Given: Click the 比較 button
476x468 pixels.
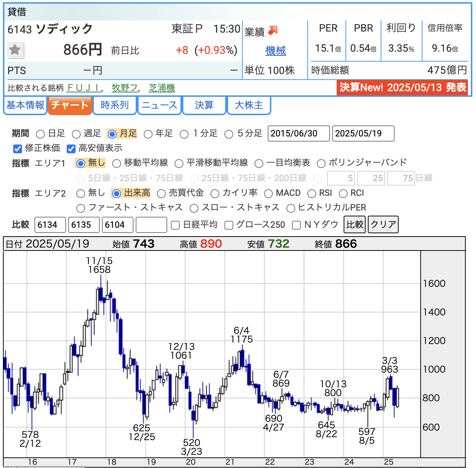Looking at the screenshot, I should pos(355,224).
